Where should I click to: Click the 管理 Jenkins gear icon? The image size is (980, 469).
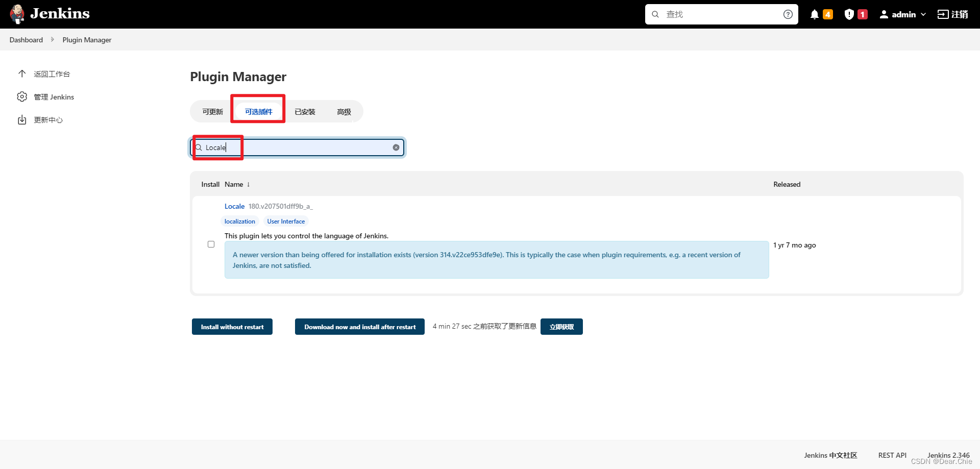click(22, 96)
